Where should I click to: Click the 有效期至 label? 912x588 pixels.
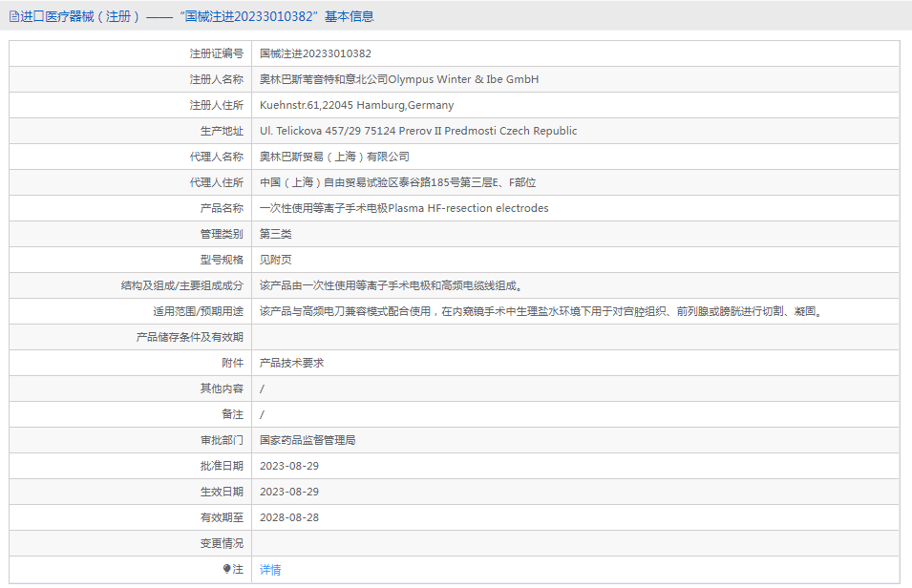222,517
